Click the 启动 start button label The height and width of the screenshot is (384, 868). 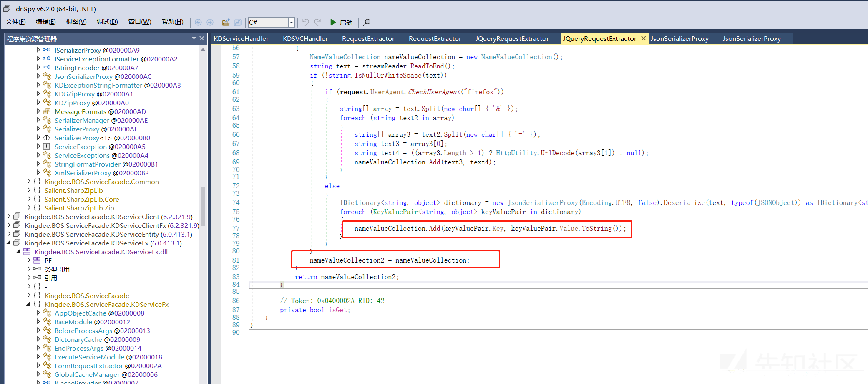point(346,23)
